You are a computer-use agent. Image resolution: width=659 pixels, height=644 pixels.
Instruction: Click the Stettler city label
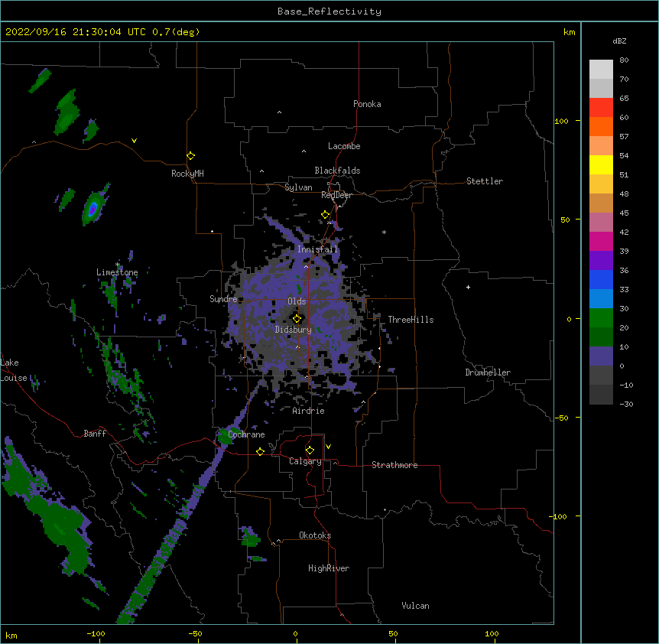485,181
